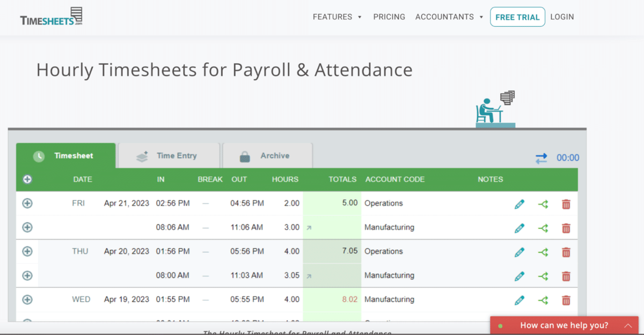Click the 11:03 AM out time
This screenshot has width=644, height=335.
[247, 276]
